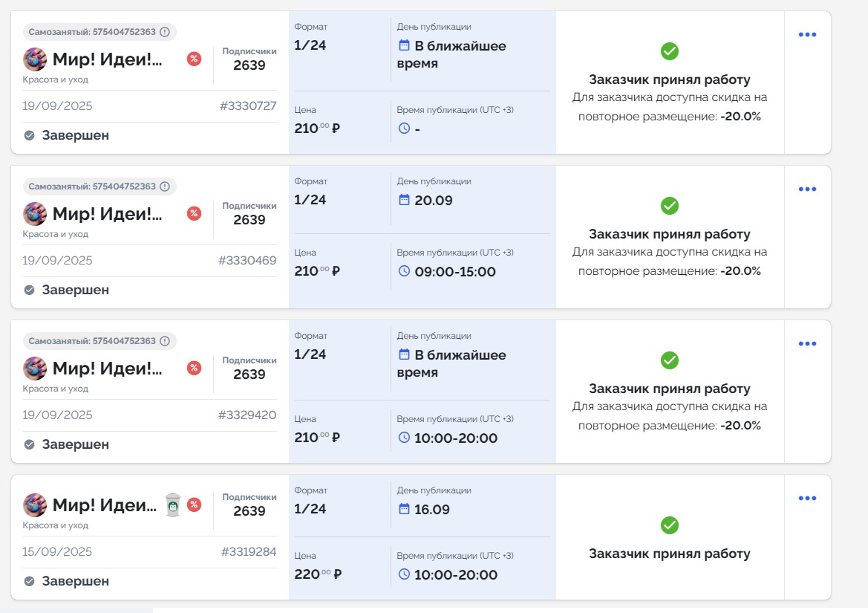This screenshot has width=868, height=613.
Task: Open three-dots menu for order #3329420
Action: [x=807, y=344]
